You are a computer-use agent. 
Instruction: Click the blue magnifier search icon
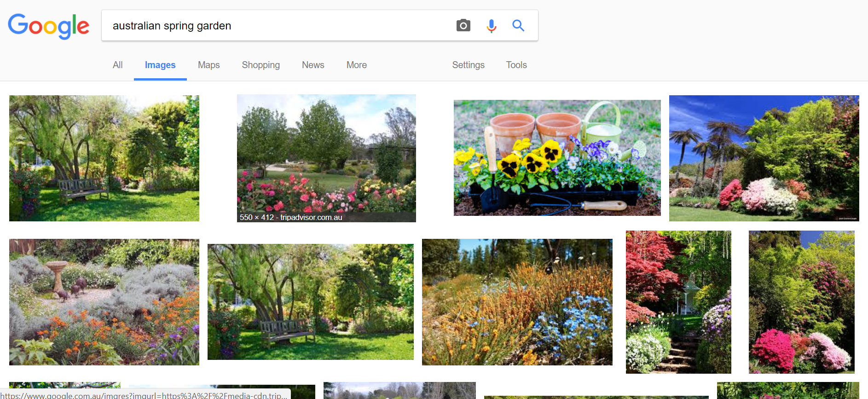click(518, 26)
